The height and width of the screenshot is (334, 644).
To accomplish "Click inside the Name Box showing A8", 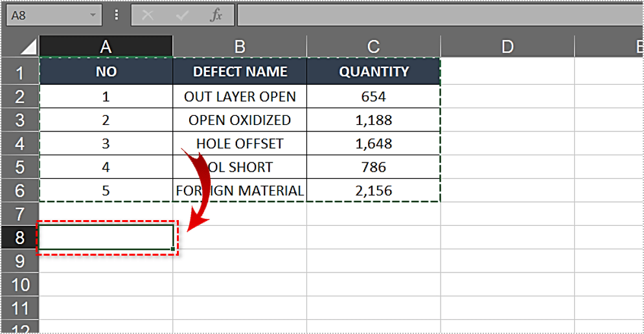I will pyautogui.click(x=45, y=15).
